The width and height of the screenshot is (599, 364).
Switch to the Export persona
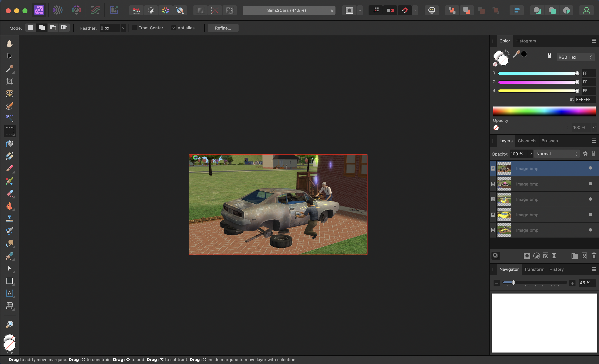(114, 10)
